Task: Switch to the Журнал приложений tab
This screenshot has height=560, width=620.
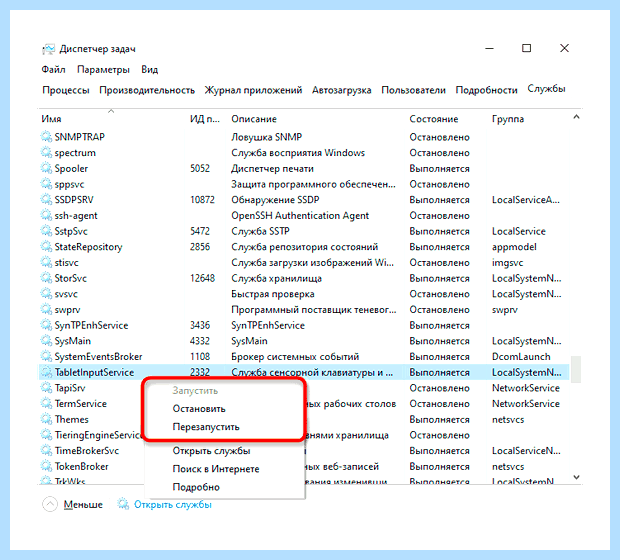Action: point(253,90)
